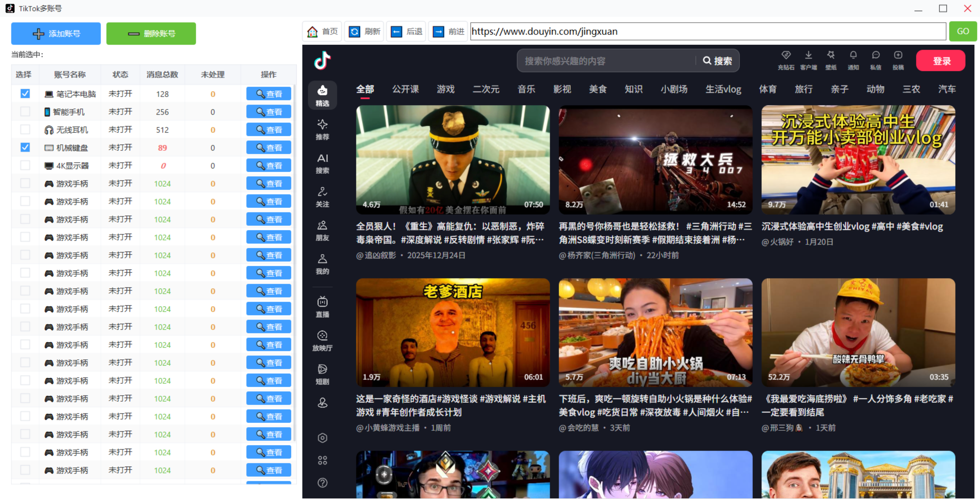Click the 搜索 magnifier button
980x504 pixels.
coord(717,61)
